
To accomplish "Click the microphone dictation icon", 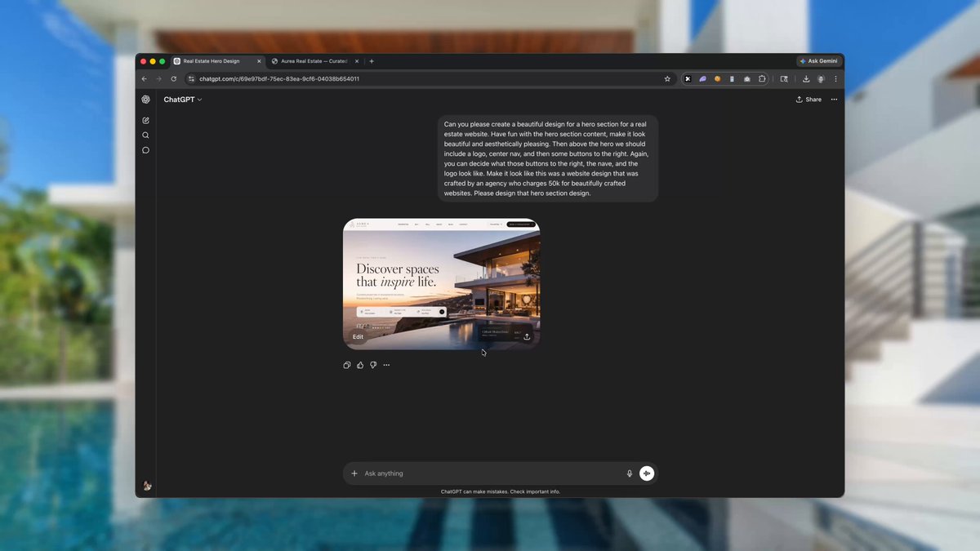I will (630, 473).
